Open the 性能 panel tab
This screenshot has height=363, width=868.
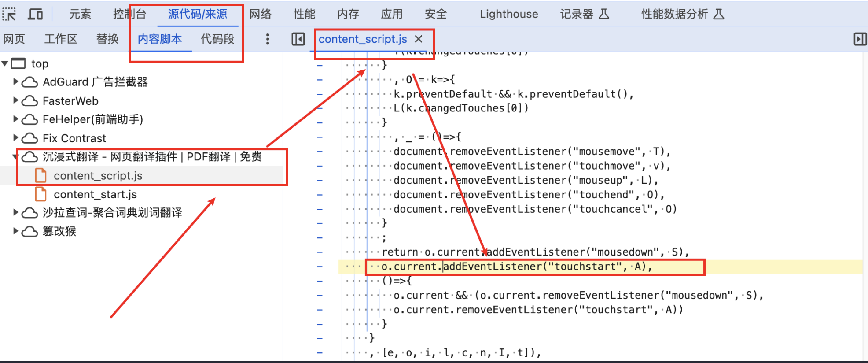tap(304, 14)
